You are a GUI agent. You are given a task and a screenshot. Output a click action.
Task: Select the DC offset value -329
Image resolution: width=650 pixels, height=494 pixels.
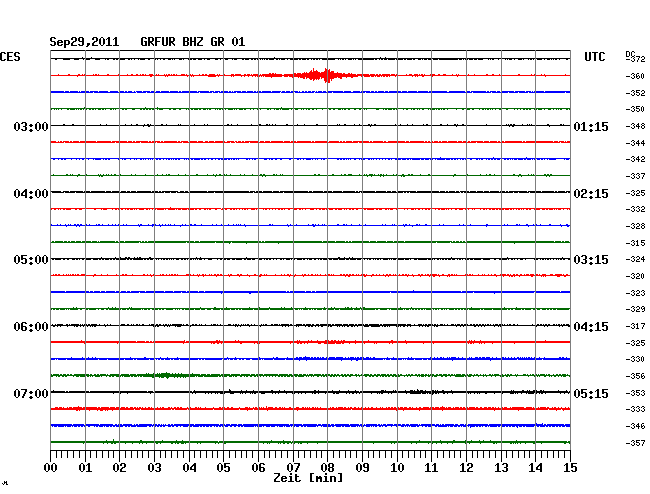[x=635, y=309]
